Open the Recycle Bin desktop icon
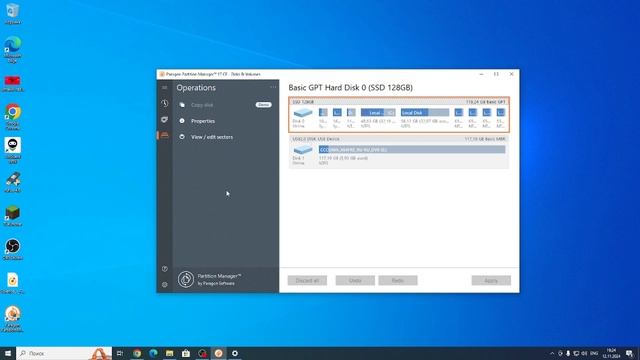 click(13, 13)
